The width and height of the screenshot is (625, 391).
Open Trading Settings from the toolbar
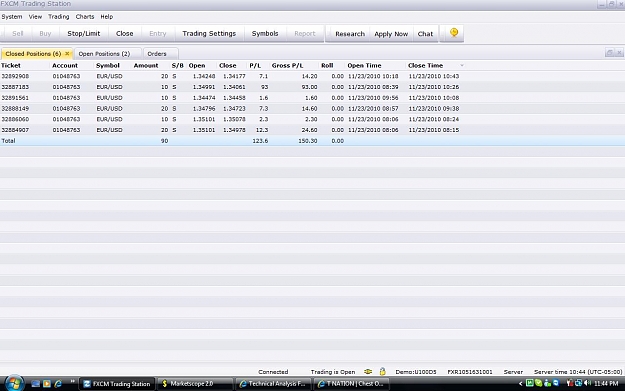click(x=209, y=33)
